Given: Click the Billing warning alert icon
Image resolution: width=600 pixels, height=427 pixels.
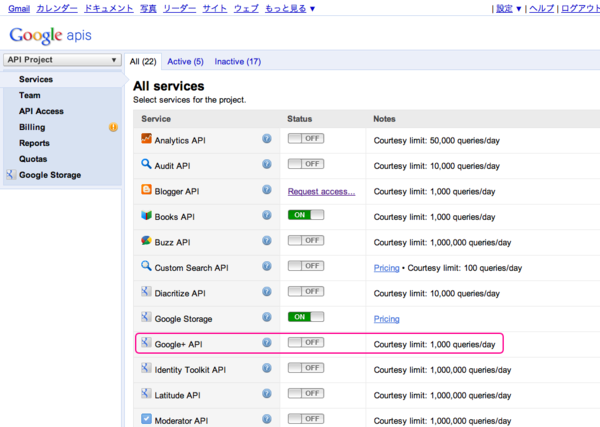Looking at the screenshot, I should pyautogui.click(x=113, y=127).
